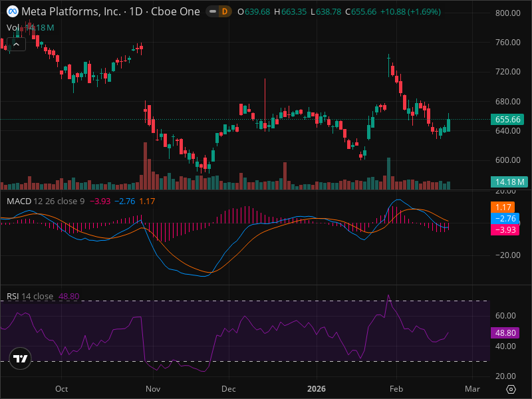Click the Mar label on time axis

pyautogui.click(x=472, y=389)
